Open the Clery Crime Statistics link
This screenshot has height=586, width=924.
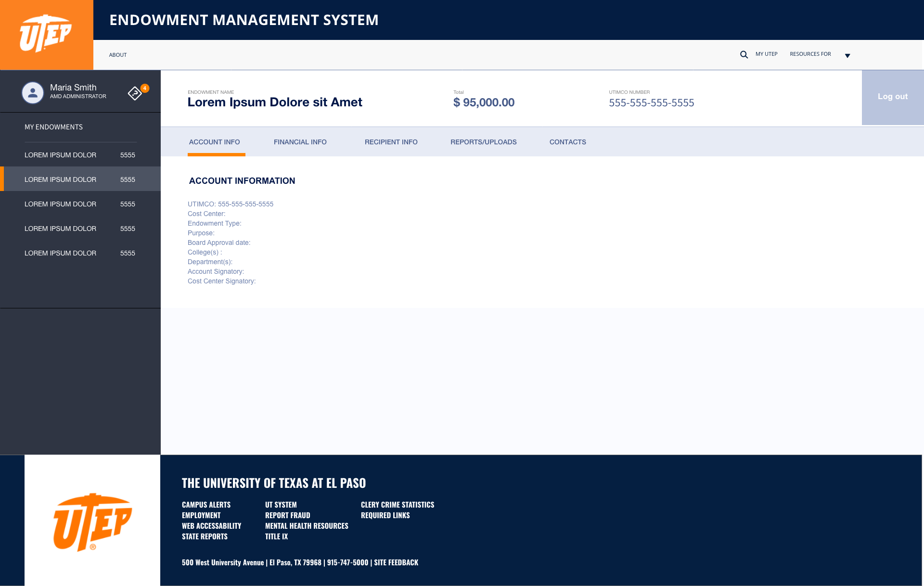(398, 505)
